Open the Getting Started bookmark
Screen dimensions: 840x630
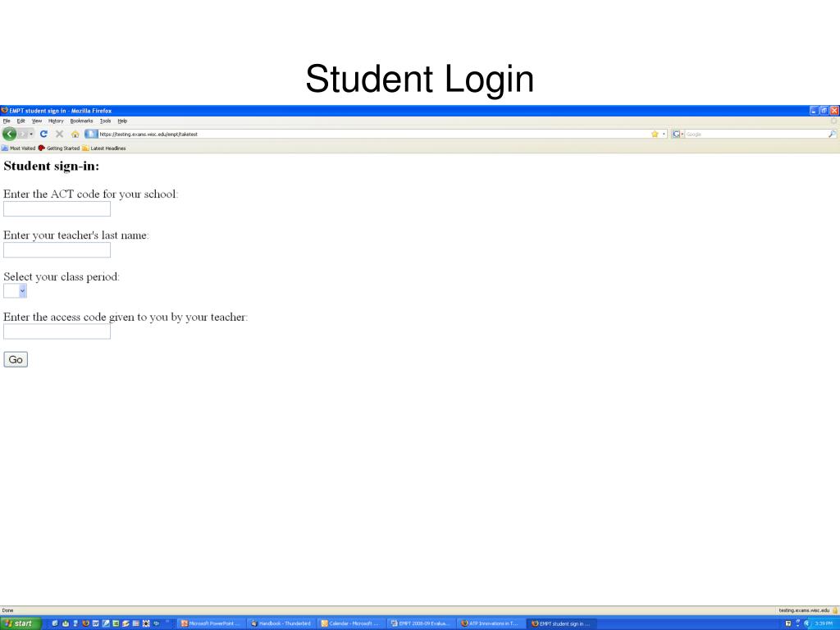tap(59, 148)
